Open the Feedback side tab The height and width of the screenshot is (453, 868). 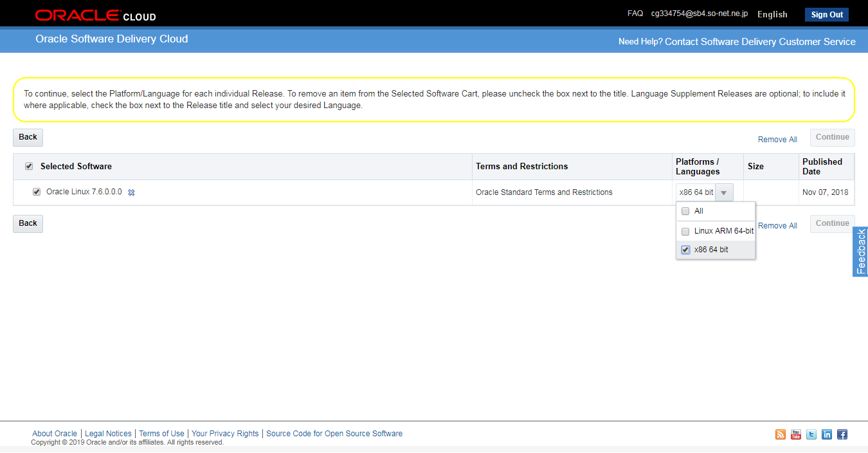pyautogui.click(x=860, y=252)
